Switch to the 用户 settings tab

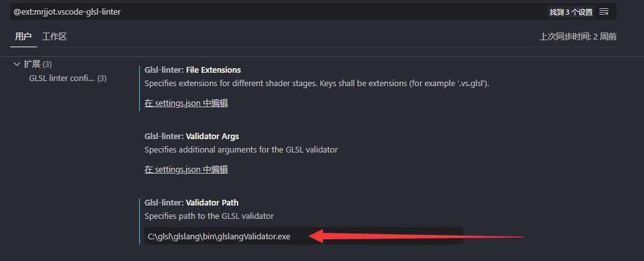pyautogui.click(x=24, y=36)
